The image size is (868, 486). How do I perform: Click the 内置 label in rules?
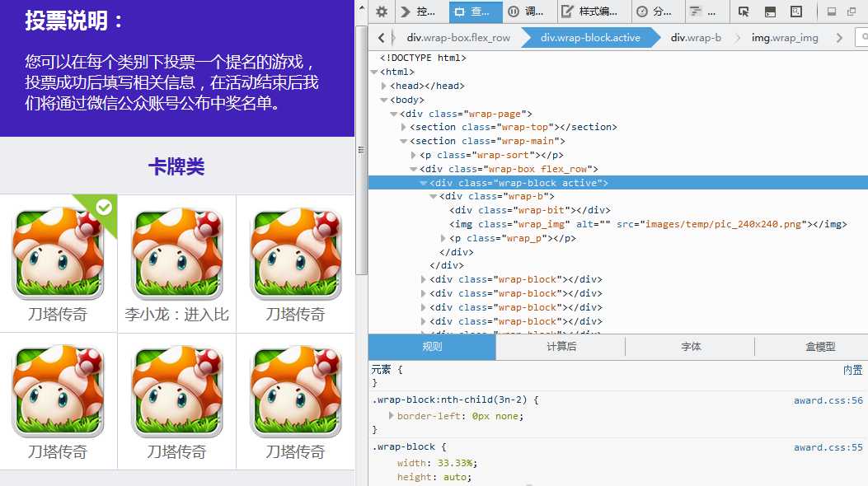coord(852,370)
